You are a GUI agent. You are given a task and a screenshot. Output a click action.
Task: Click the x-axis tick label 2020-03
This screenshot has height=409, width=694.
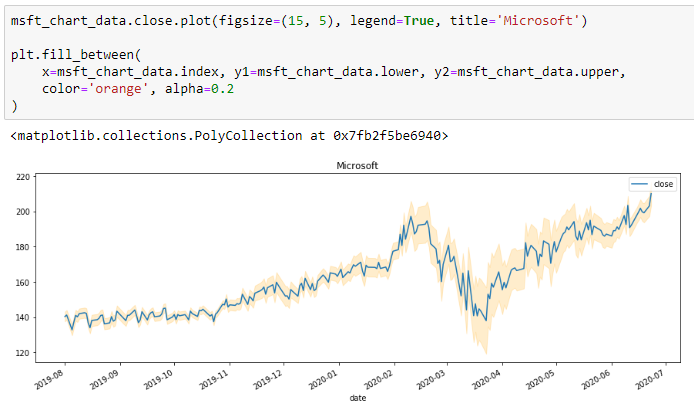tap(431, 380)
